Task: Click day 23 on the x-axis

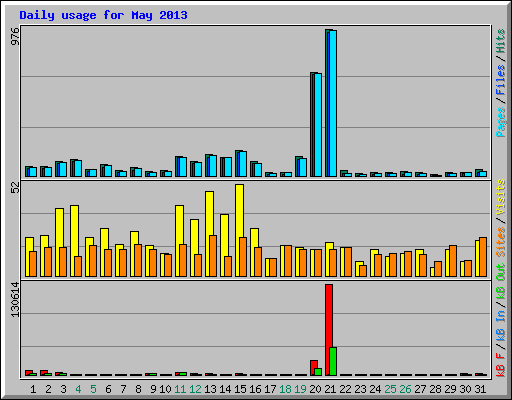Action: point(360,389)
